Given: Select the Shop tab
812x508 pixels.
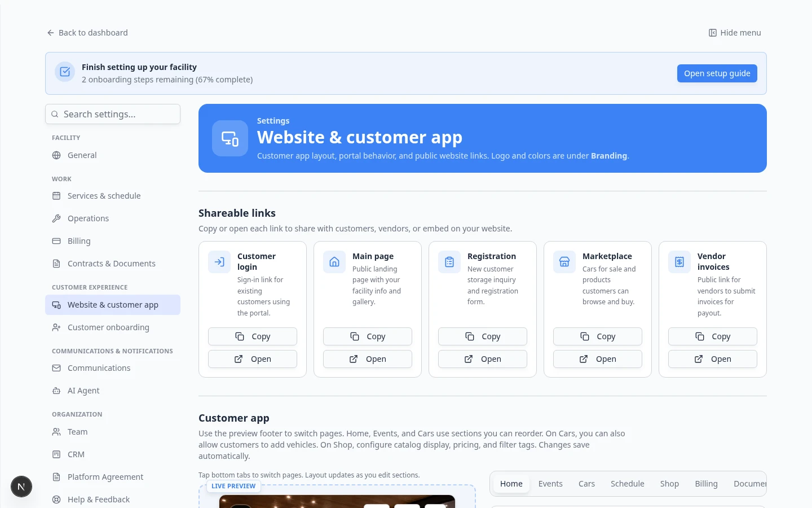Looking at the screenshot, I should point(669,484).
